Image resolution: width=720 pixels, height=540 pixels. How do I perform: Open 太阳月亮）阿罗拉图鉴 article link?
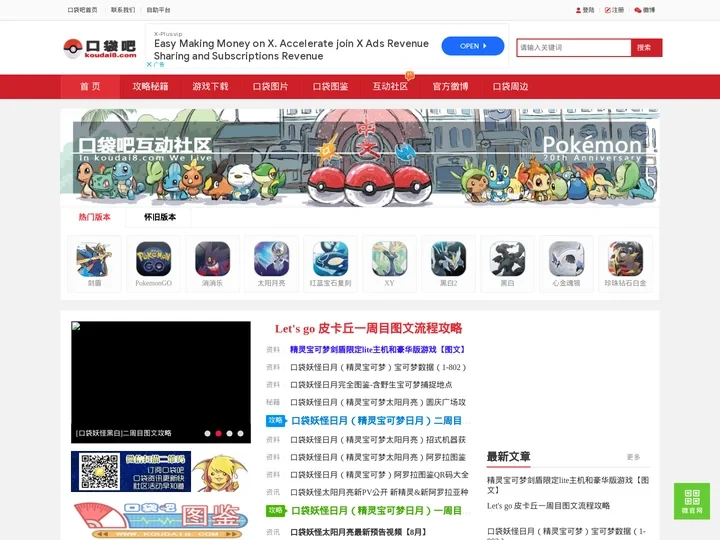378,457
